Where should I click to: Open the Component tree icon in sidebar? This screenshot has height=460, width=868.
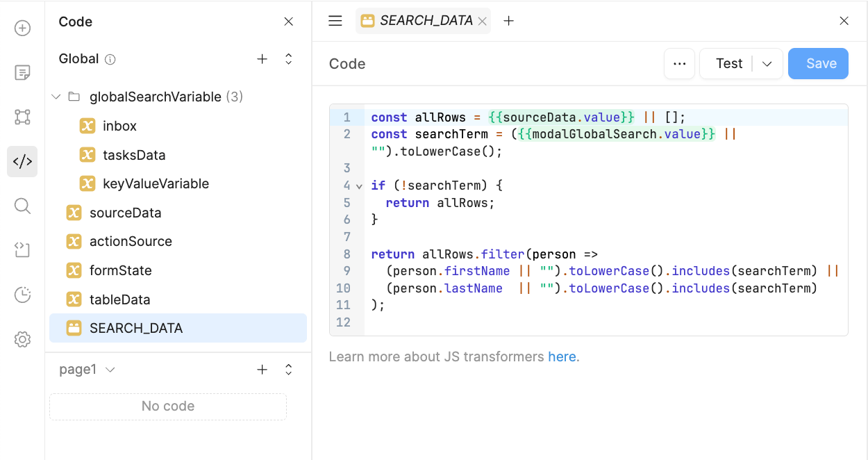coord(22,117)
